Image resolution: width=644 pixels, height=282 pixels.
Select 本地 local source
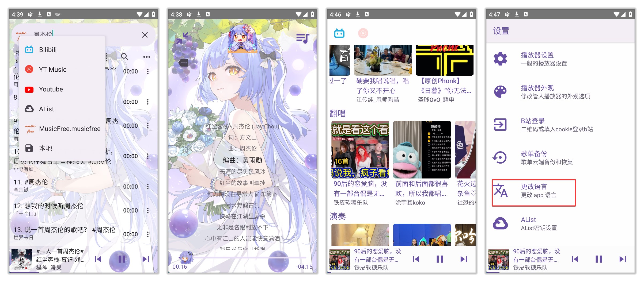pos(62,148)
